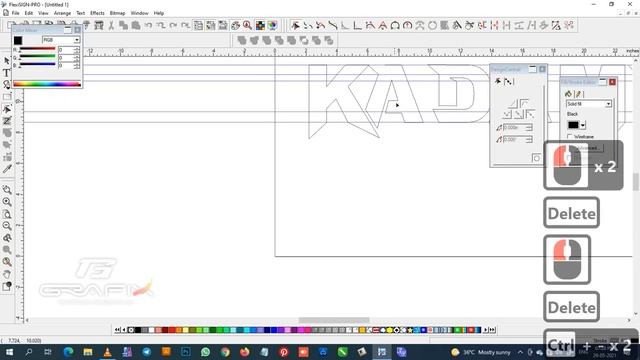The width and height of the screenshot is (640, 360).
Task: Open the Bitmap menu
Action: coord(118,13)
